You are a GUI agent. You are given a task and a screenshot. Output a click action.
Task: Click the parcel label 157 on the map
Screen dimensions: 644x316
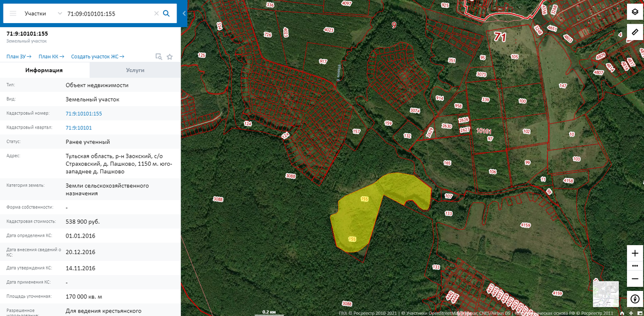point(356,132)
